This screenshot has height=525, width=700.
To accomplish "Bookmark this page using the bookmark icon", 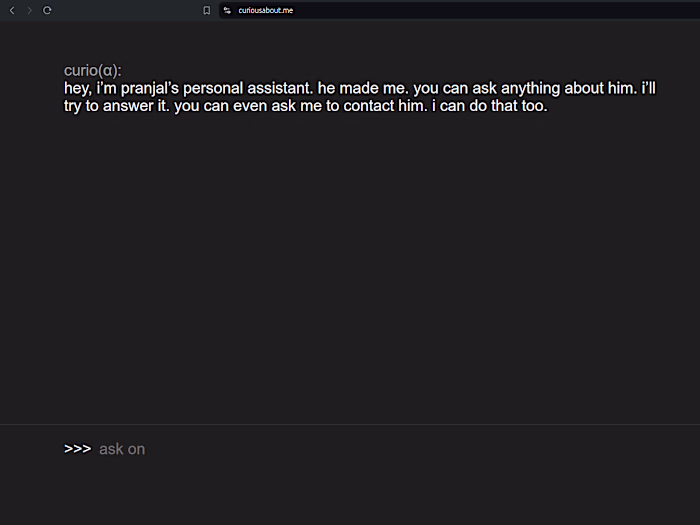I will [x=207, y=10].
